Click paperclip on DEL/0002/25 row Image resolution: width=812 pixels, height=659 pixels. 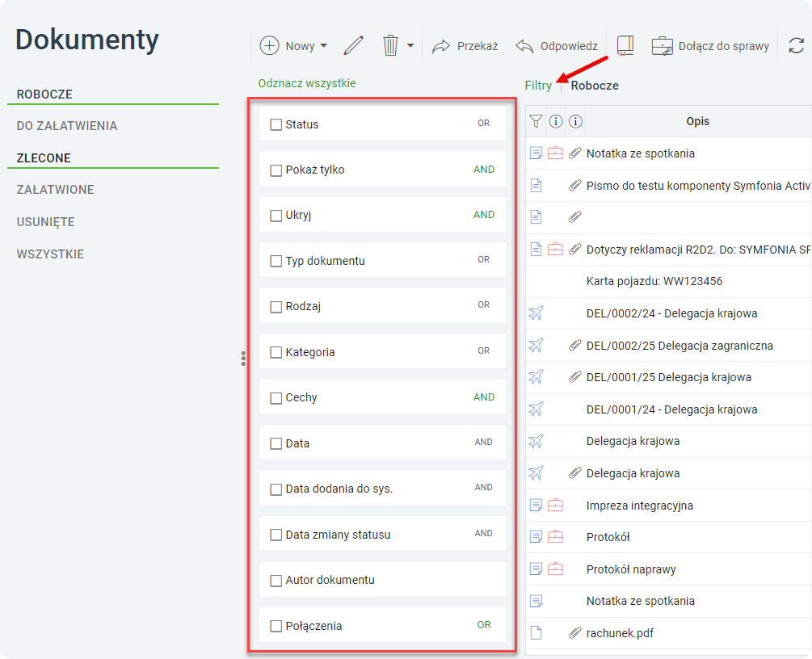tap(574, 346)
